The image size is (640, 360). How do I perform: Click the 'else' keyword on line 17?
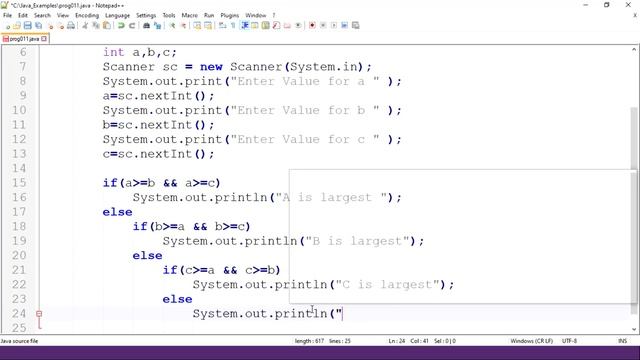click(x=118, y=212)
